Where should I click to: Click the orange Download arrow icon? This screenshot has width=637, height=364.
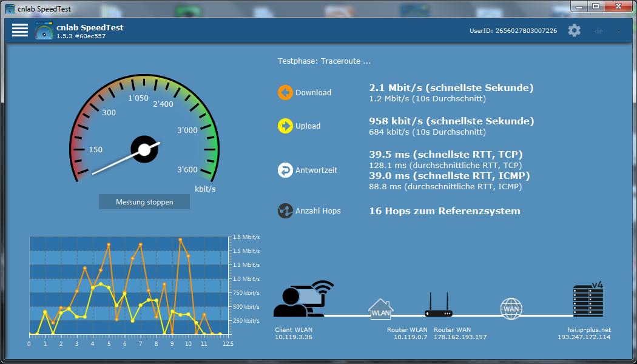(285, 93)
